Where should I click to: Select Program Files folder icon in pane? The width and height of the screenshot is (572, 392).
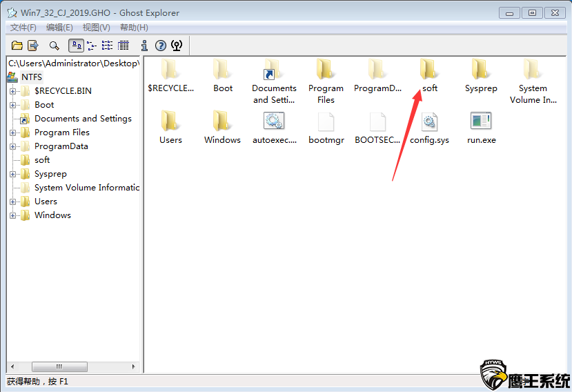pos(326,69)
